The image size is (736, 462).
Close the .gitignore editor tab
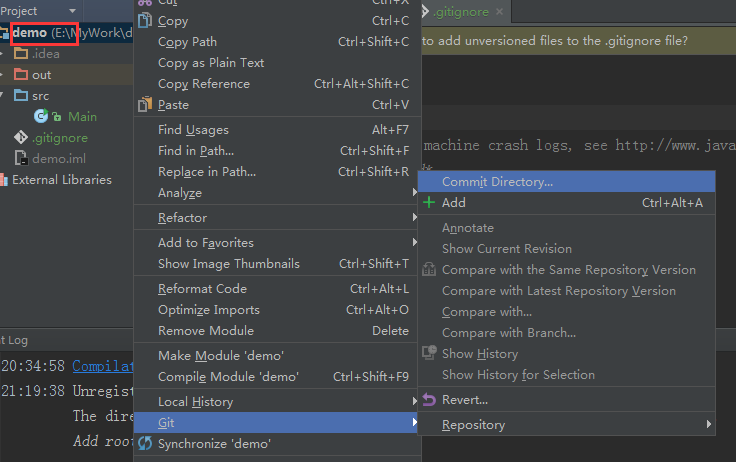500,12
